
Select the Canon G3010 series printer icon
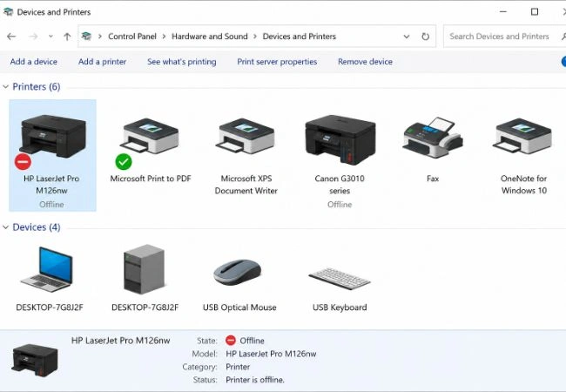tap(340, 139)
